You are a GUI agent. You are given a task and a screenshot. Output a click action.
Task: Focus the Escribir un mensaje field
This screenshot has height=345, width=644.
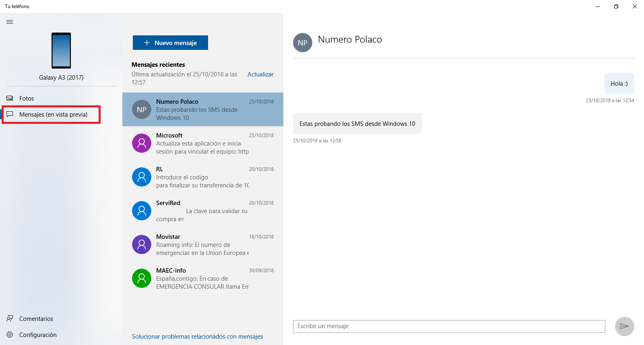coord(449,326)
